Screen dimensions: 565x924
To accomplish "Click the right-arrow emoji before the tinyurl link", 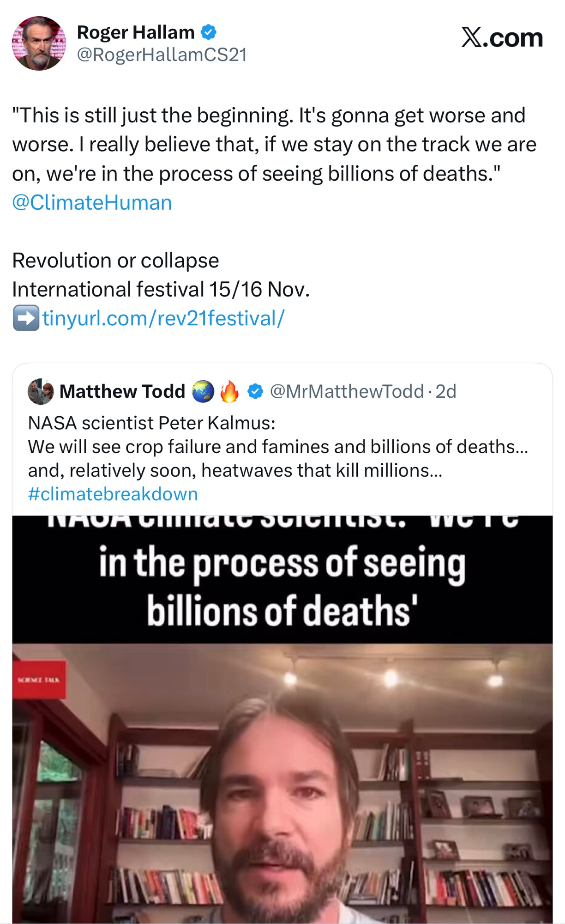I will pos(26,318).
